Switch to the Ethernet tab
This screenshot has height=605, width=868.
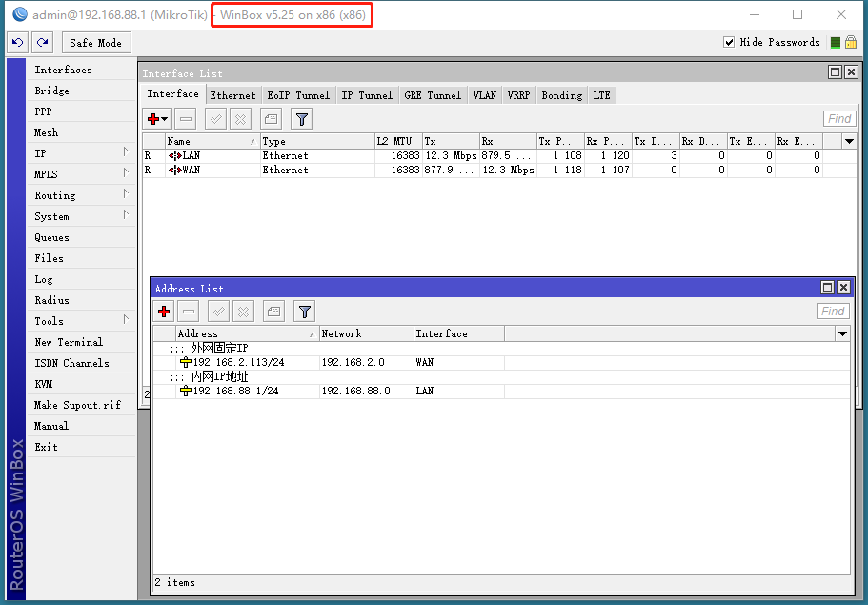click(x=232, y=95)
